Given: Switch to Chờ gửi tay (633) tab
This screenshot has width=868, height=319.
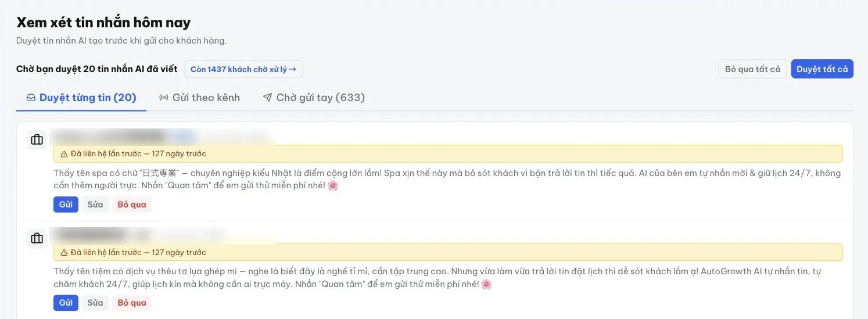Looking at the screenshot, I should click(314, 98).
